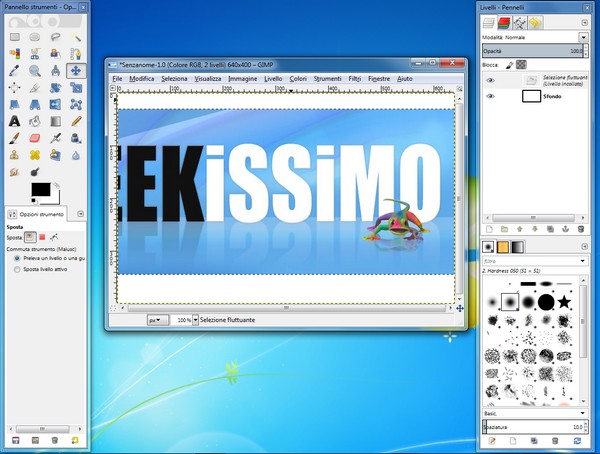The height and width of the screenshot is (454, 600).
Task: Select the Paintbrush tool
Action: click(15, 138)
